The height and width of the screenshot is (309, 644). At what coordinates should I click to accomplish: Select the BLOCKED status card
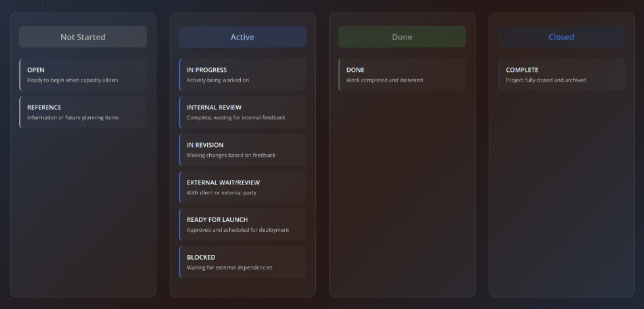242,262
